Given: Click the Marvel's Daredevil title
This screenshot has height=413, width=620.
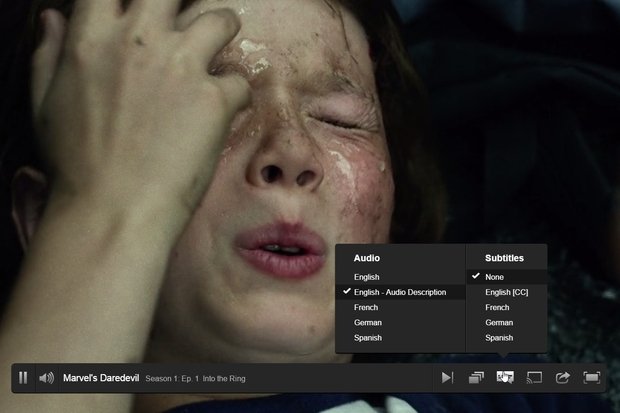Looking at the screenshot, I should coord(101,378).
